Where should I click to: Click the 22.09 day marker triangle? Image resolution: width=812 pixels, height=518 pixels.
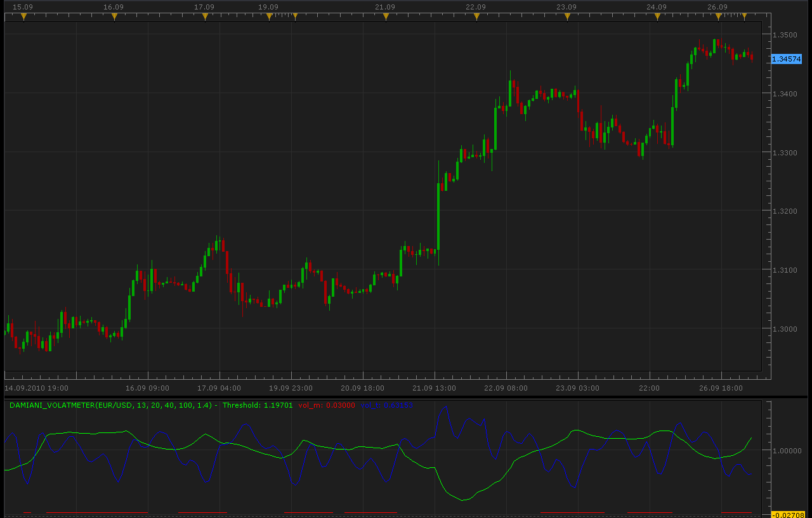tap(476, 17)
